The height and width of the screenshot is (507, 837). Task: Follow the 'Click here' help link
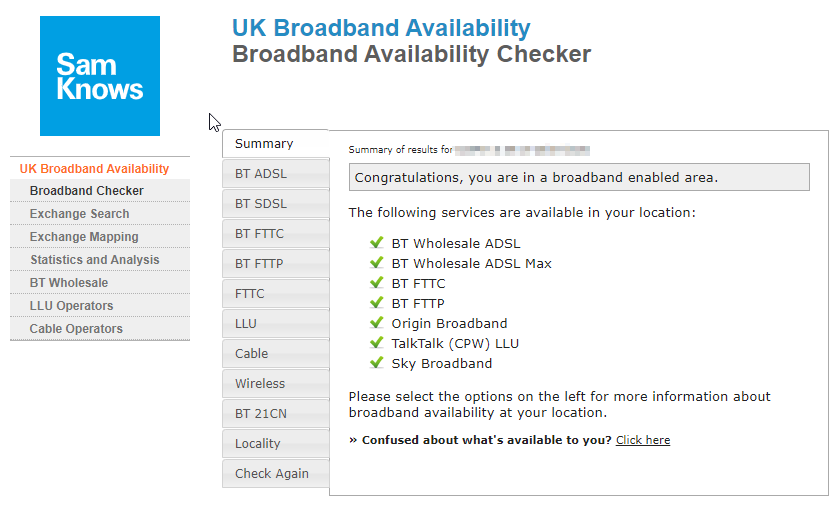[643, 440]
